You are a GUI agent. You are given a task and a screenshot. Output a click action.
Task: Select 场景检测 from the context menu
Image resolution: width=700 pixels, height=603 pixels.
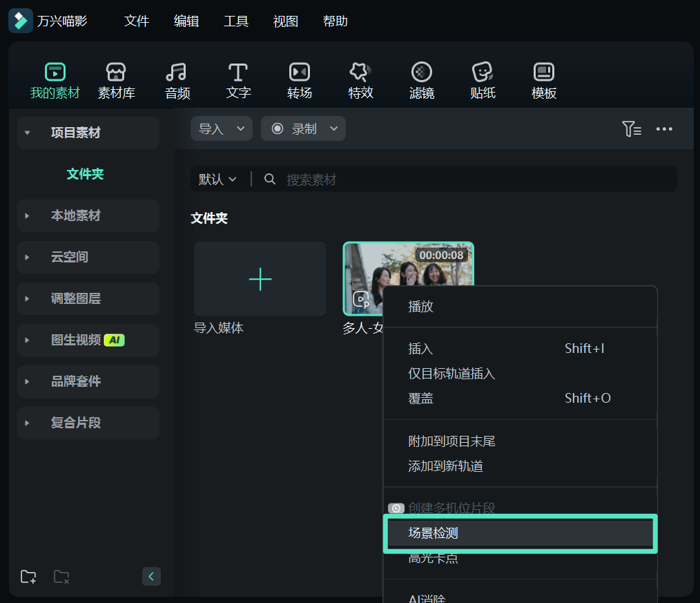point(433,533)
